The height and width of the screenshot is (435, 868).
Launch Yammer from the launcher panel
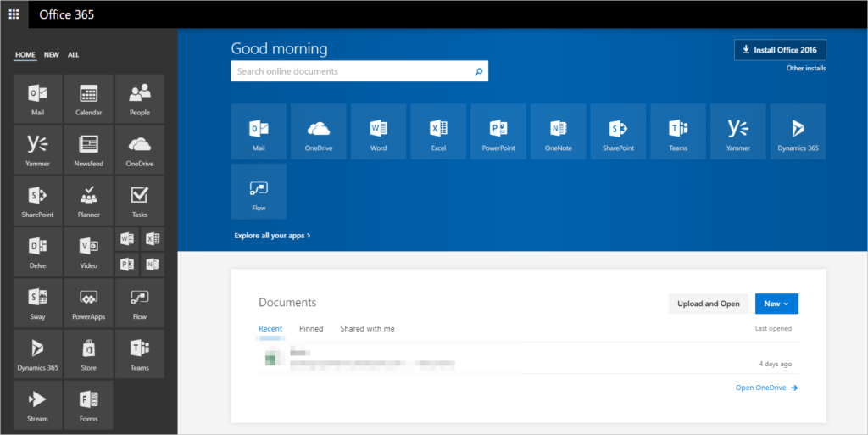[x=37, y=150]
